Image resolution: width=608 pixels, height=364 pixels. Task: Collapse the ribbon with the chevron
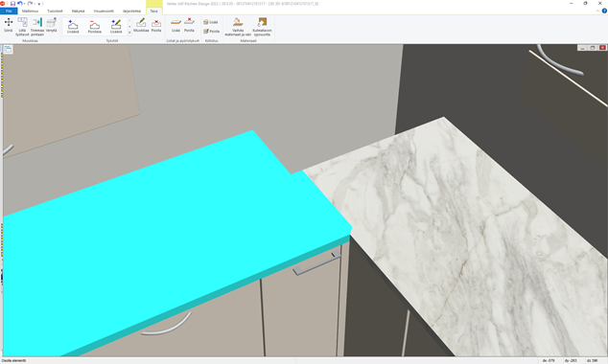pyautogui.click(x=597, y=11)
